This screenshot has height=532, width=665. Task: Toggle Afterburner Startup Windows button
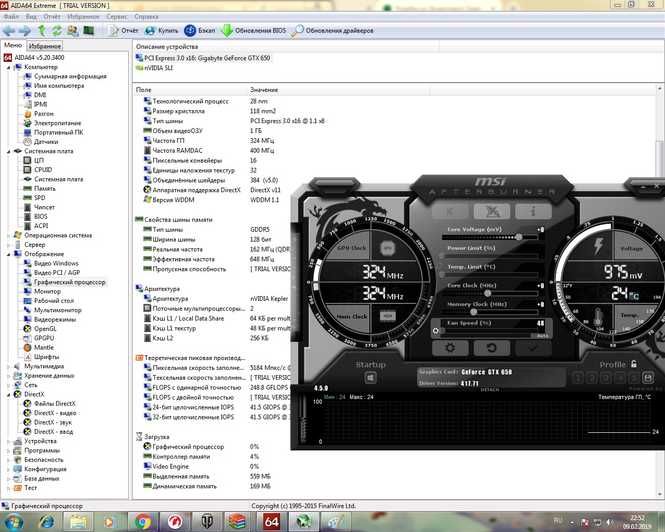pyautogui.click(x=370, y=377)
